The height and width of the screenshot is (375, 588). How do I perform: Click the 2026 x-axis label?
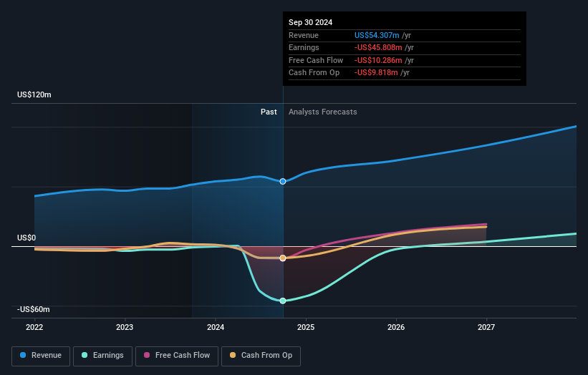pyautogui.click(x=396, y=327)
